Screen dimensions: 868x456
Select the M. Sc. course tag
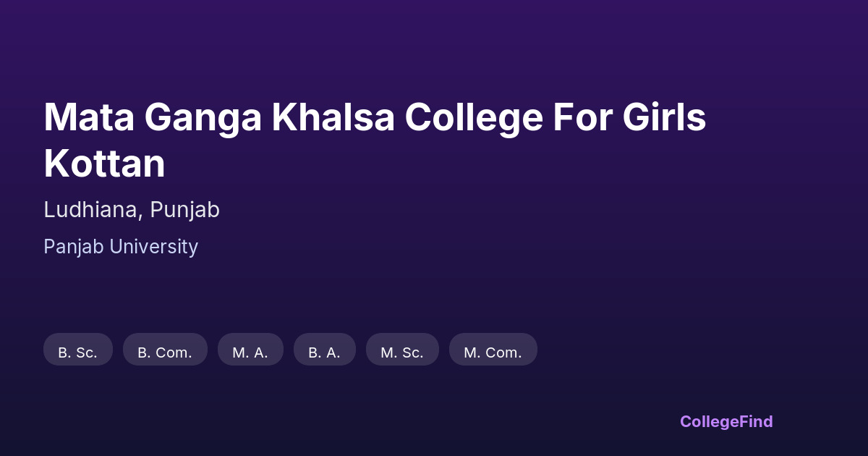[x=402, y=352]
